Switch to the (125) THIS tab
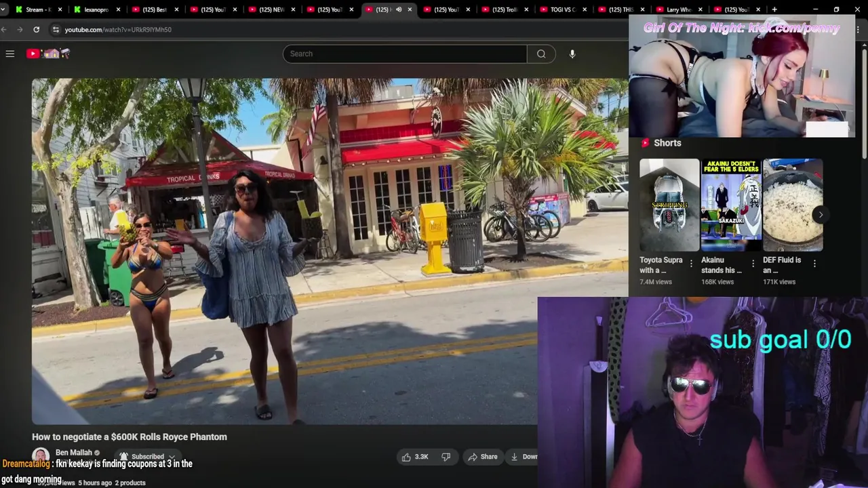 coord(621,9)
